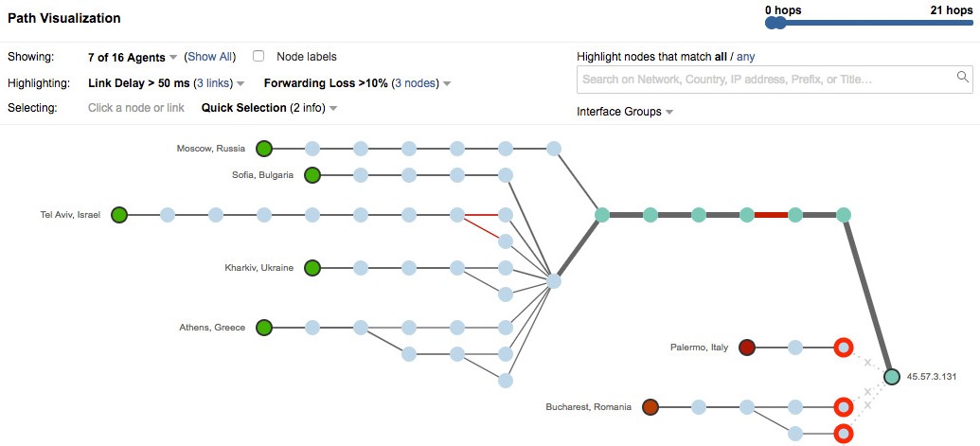
Task: Set highlight matching to all
Action: pyautogui.click(x=721, y=56)
